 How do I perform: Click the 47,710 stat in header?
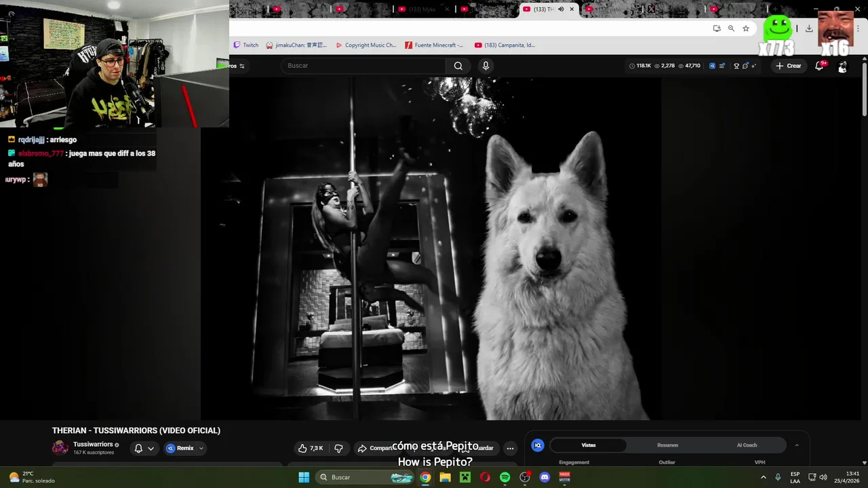coord(689,66)
